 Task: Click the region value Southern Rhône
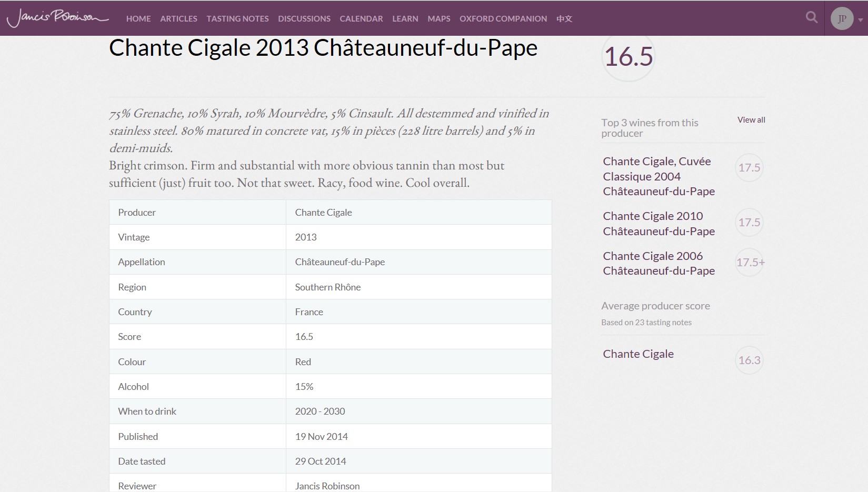[327, 287]
